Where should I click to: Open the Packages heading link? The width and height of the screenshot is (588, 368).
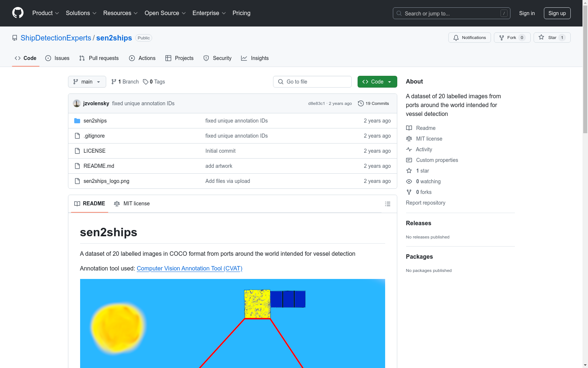click(419, 256)
